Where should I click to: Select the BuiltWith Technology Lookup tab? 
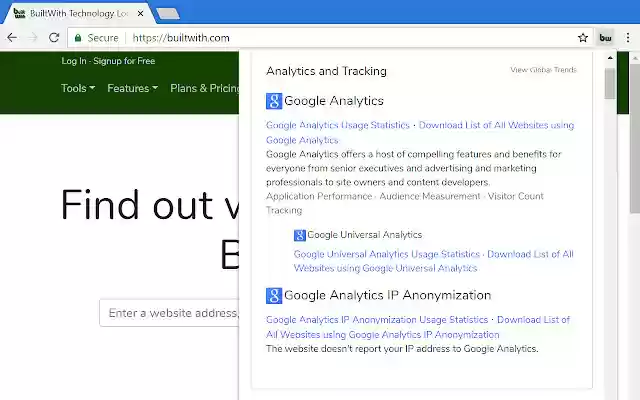tap(78, 13)
